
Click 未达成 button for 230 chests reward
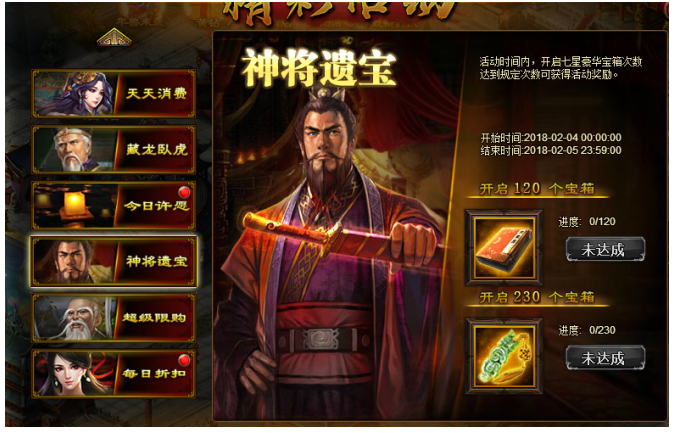605,358
